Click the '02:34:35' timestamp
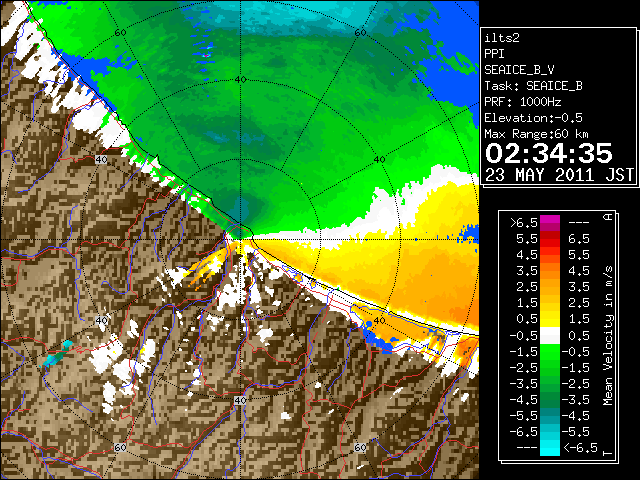Image resolution: width=640 pixels, height=480 pixels. pos(549,153)
